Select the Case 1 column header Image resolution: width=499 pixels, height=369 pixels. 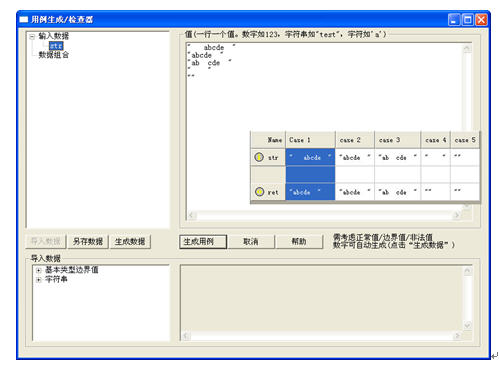310,140
